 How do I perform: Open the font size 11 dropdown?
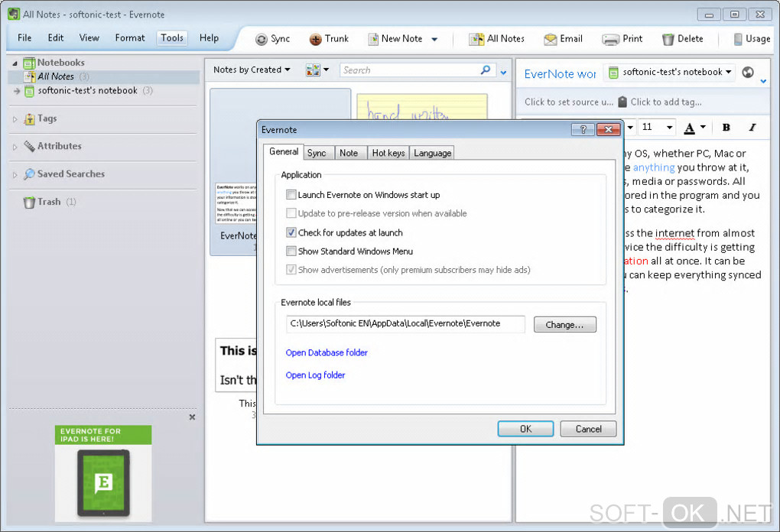pos(670,128)
